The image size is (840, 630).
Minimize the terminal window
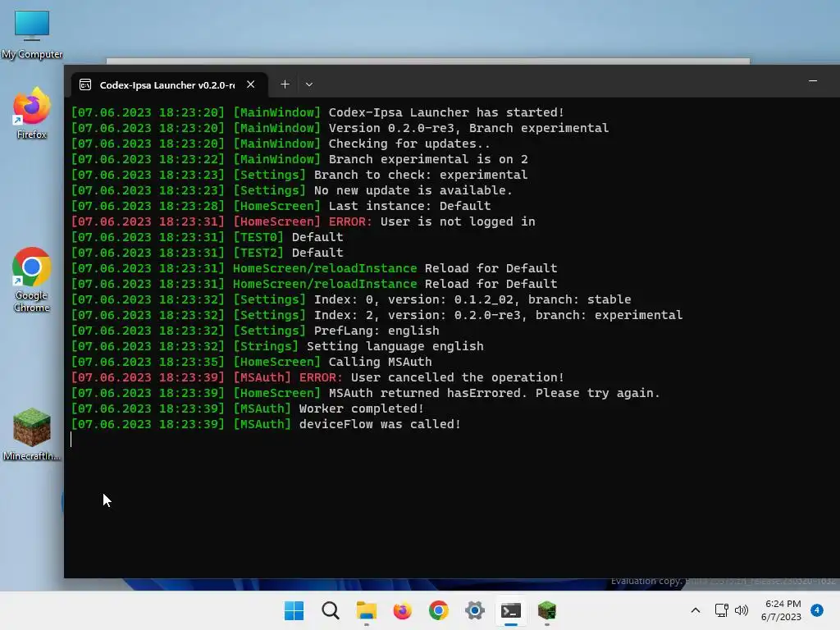813,81
